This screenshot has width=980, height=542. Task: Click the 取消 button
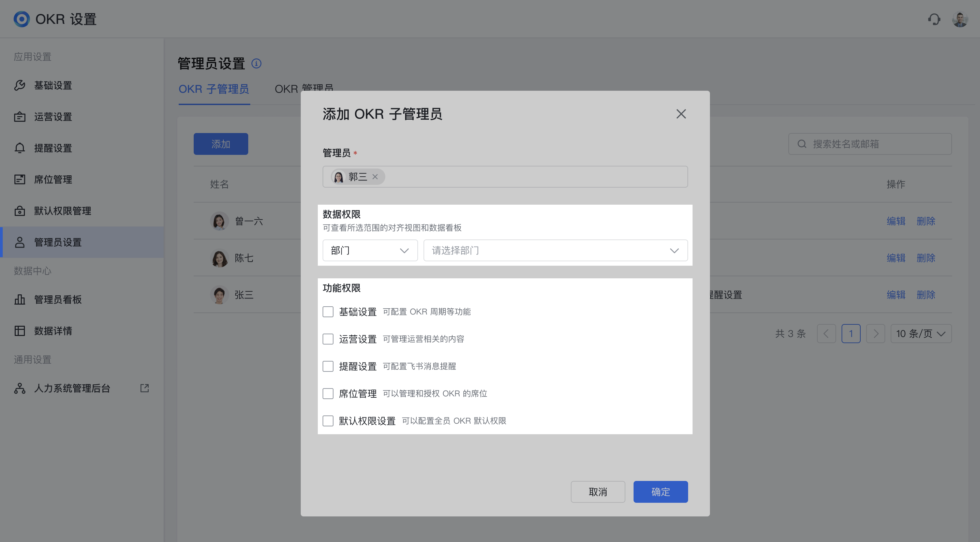(x=597, y=492)
